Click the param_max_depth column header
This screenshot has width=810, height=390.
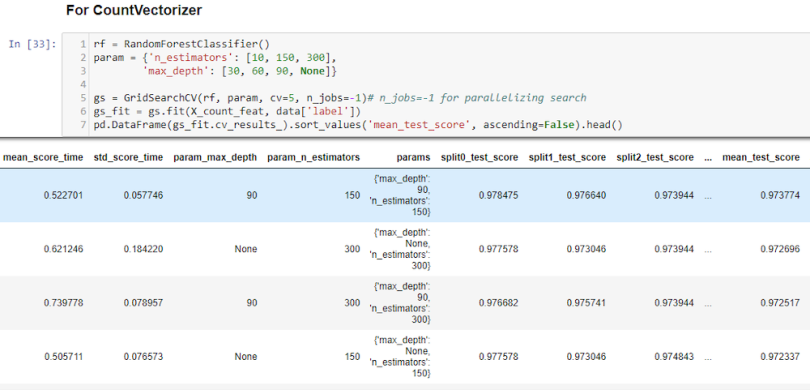click(x=215, y=158)
